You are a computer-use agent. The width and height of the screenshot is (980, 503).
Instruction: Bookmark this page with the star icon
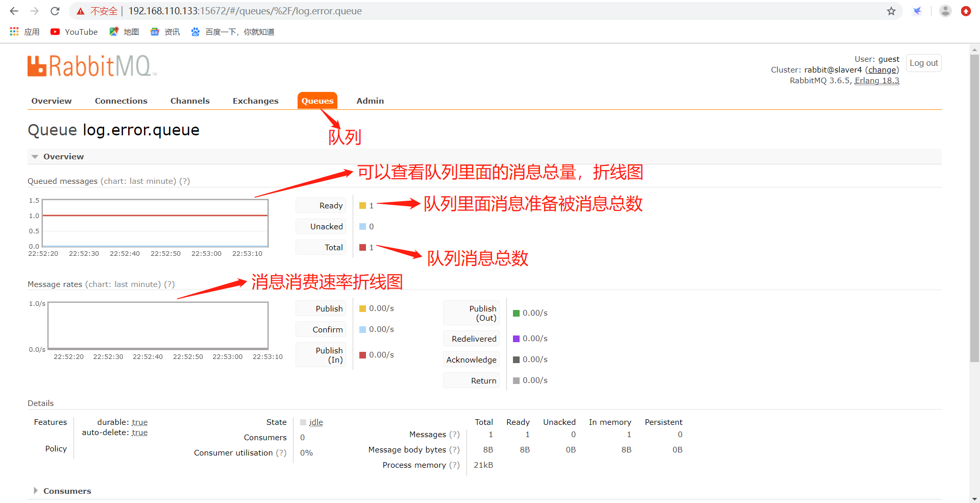point(891,11)
